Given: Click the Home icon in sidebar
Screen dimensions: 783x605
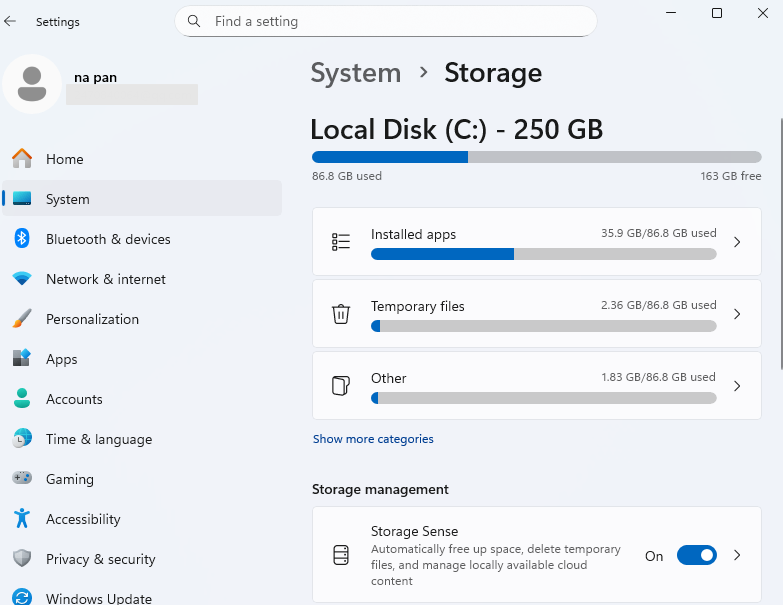Looking at the screenshot, I should pos(22,159).
